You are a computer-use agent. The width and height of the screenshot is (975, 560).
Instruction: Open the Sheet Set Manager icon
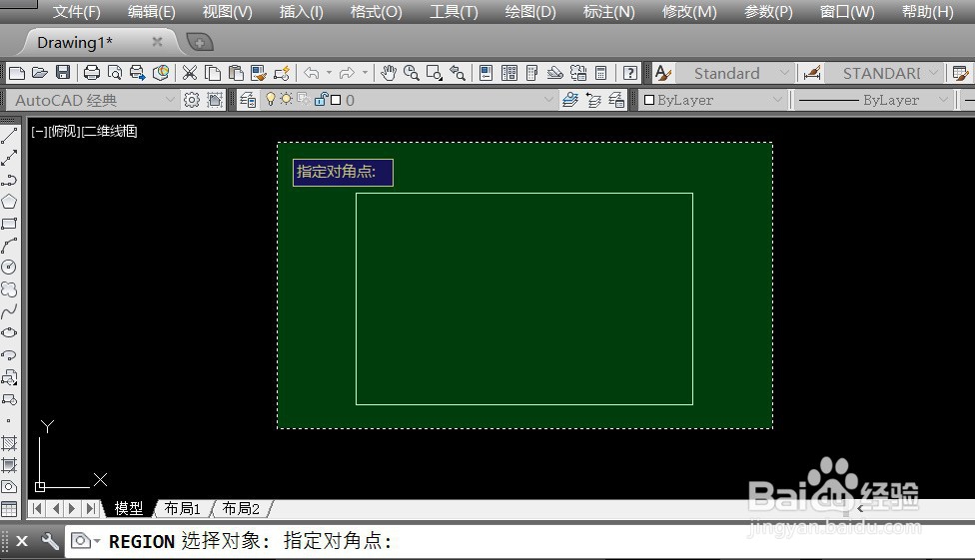click(x=554, y=73)
